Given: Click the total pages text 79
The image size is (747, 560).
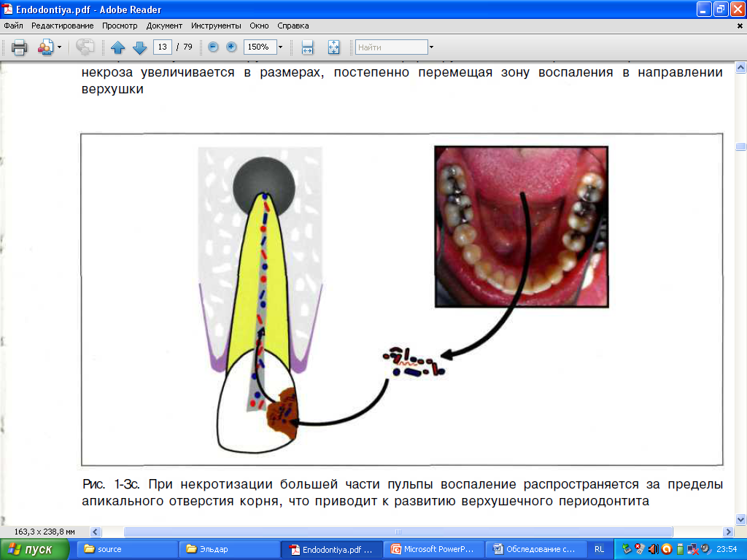Looking at the screenshot, I should [187, 47].
